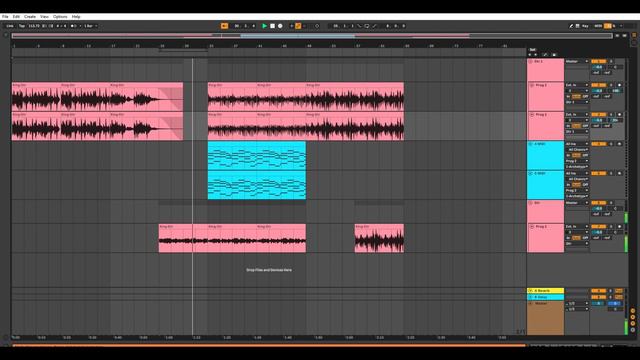Image resolution: width=640 pixels, height=360 pixels.
Task: Toggle Lock Envelopes icon above track headers
Action: (554, 54)
